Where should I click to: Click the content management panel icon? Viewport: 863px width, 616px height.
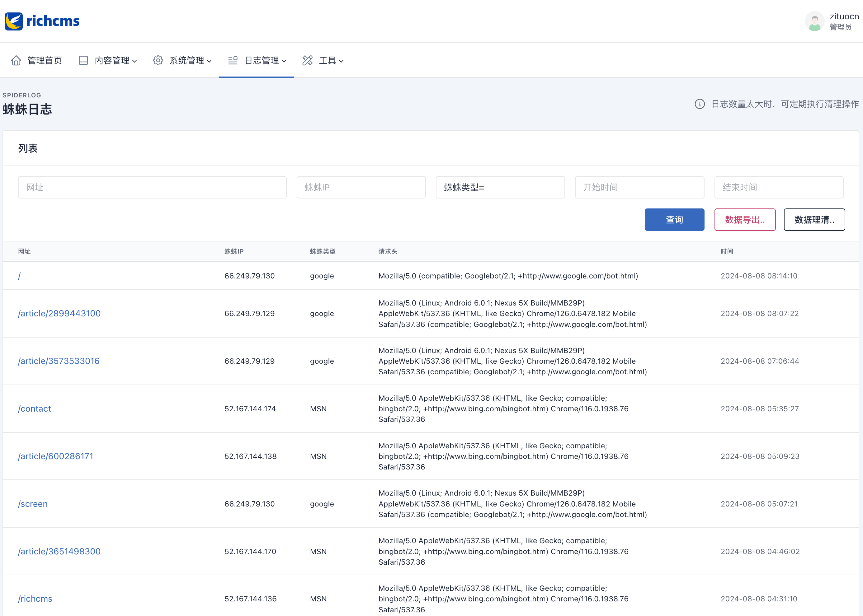(83, 60)
